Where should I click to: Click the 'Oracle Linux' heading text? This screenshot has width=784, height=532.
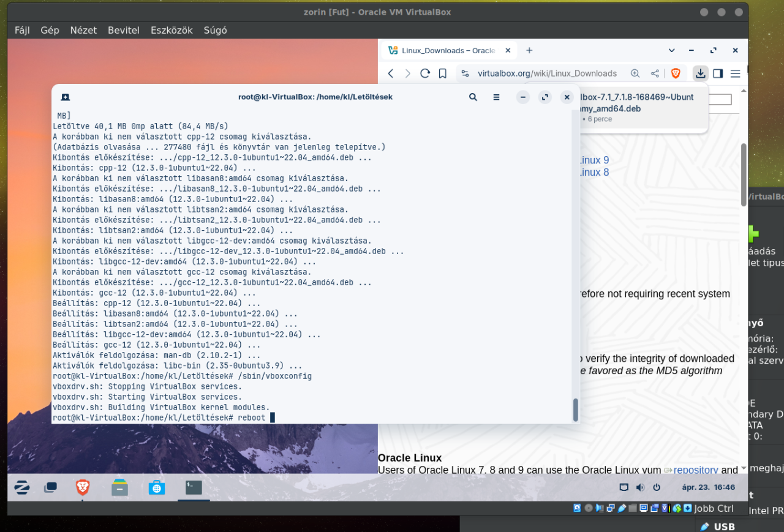pos(410,458)
